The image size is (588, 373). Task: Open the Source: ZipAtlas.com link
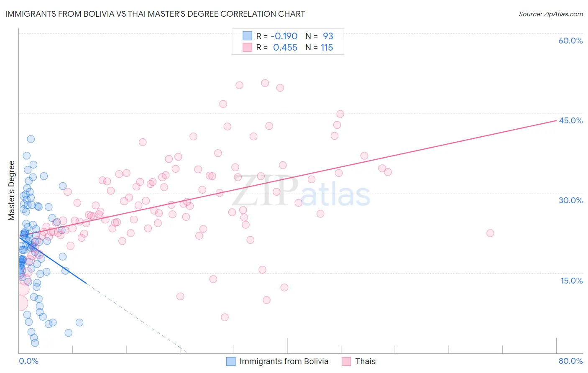point(551,14)
